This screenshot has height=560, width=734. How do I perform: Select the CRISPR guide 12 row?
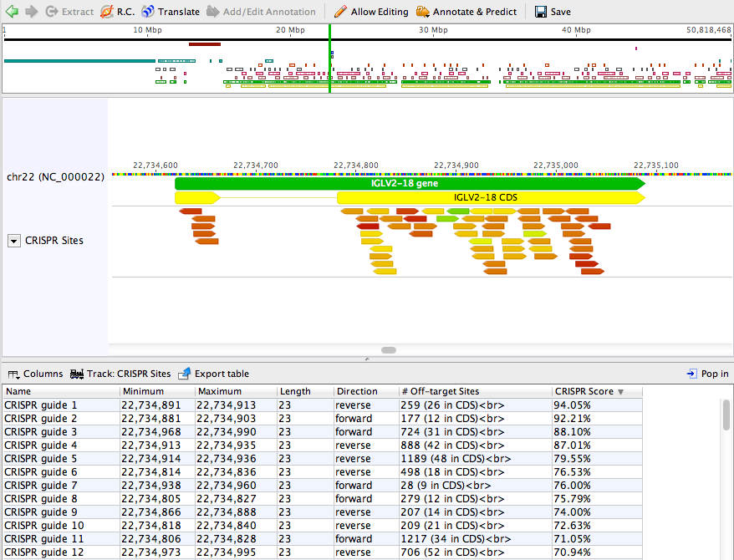click(x=323, y=552)
